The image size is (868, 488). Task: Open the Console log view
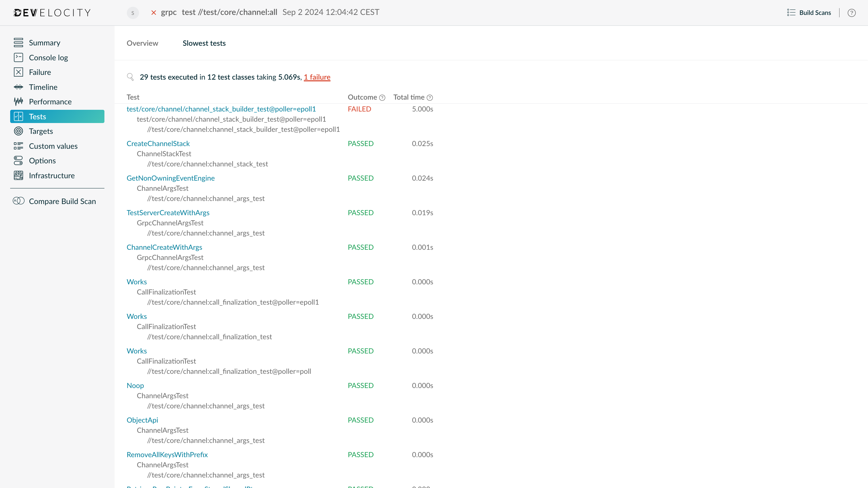pyautogui.click(x=48, y=57)
